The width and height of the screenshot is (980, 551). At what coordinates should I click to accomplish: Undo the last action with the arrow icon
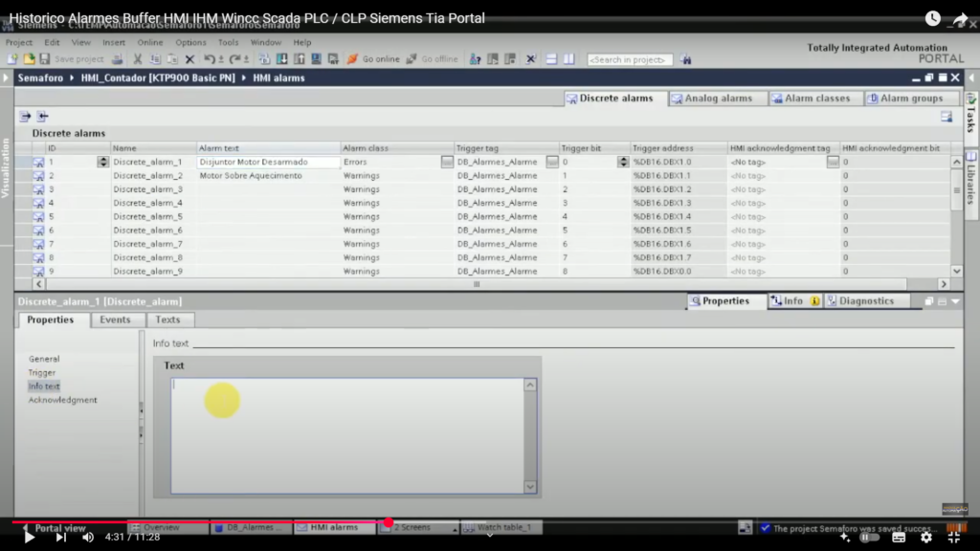tap(210, 59)
